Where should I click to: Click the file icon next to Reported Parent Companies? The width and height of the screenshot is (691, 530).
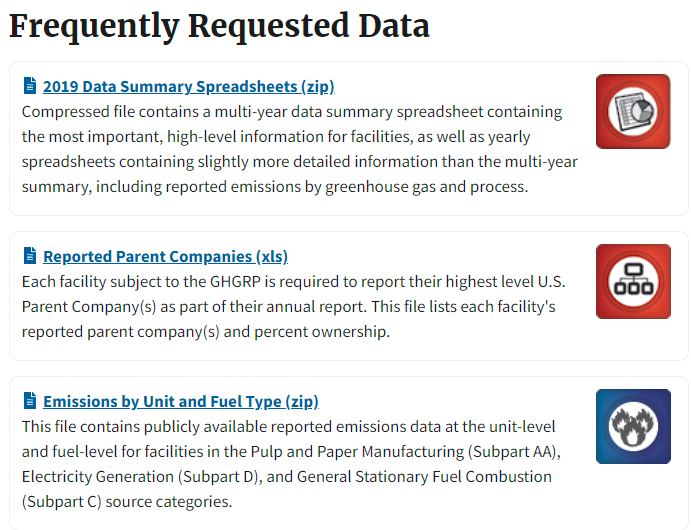[29, 256]
